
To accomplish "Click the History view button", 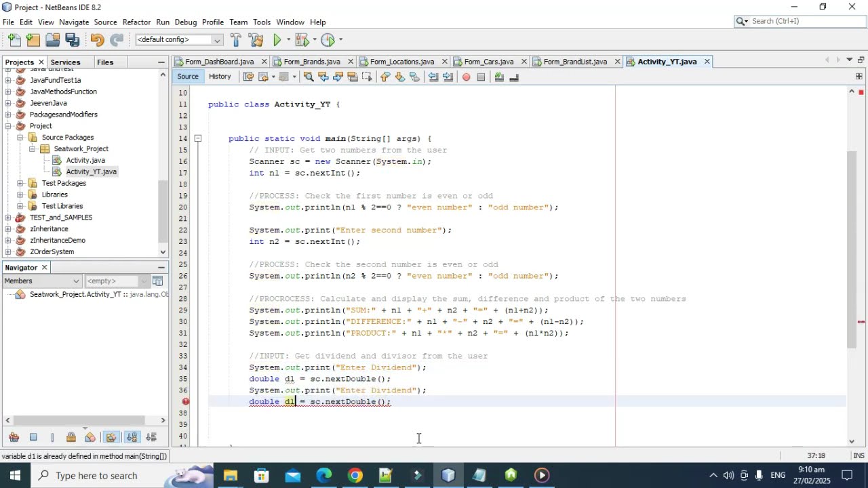I will pos(220,77).
